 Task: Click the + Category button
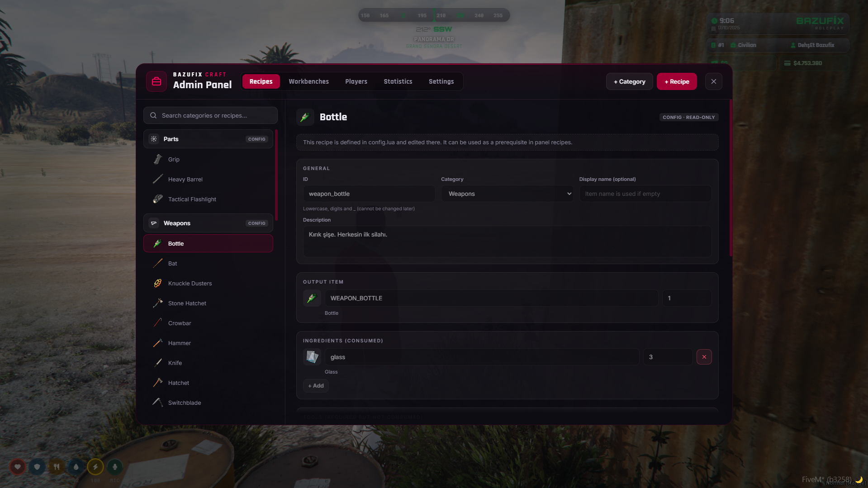630,81
